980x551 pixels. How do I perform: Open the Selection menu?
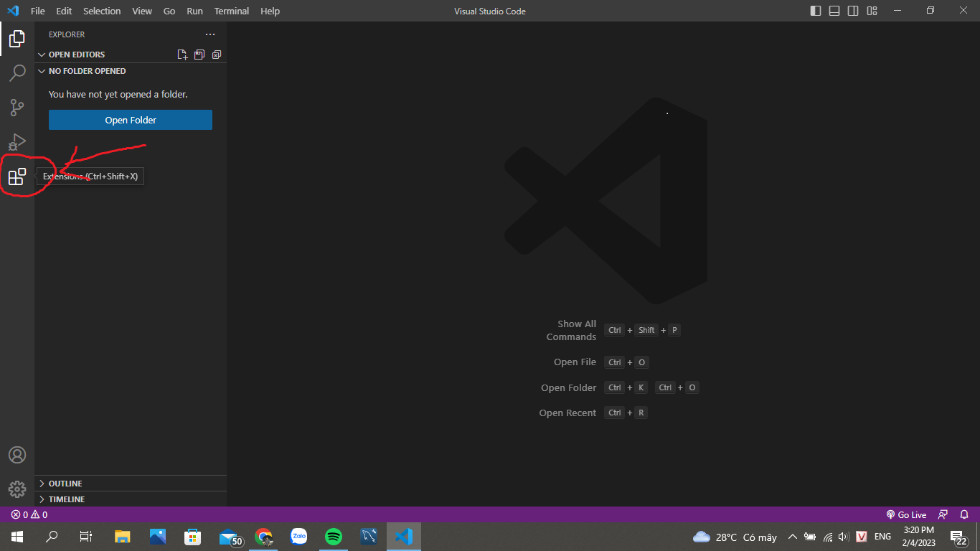coord(102,11)
